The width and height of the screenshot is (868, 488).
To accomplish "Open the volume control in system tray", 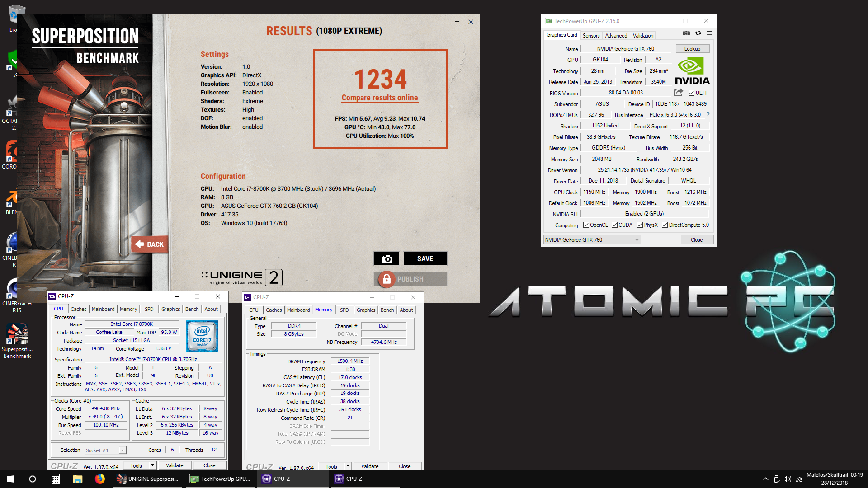I will (788, 479).
